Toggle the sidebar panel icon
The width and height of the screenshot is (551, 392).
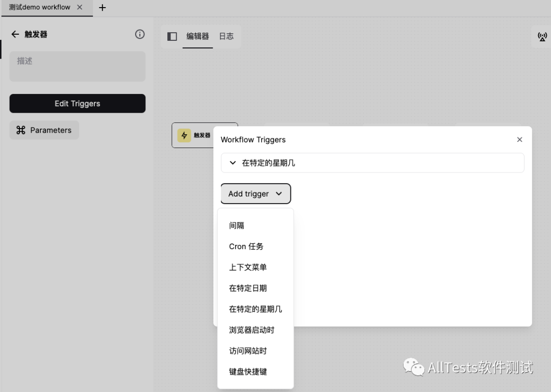coord(172,36)
